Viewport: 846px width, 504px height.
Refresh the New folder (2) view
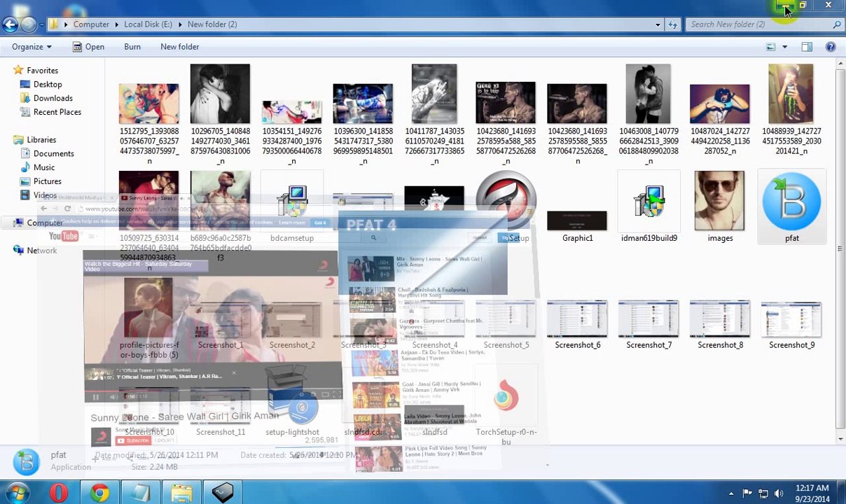pyautogui.click(x=673, y=24)
